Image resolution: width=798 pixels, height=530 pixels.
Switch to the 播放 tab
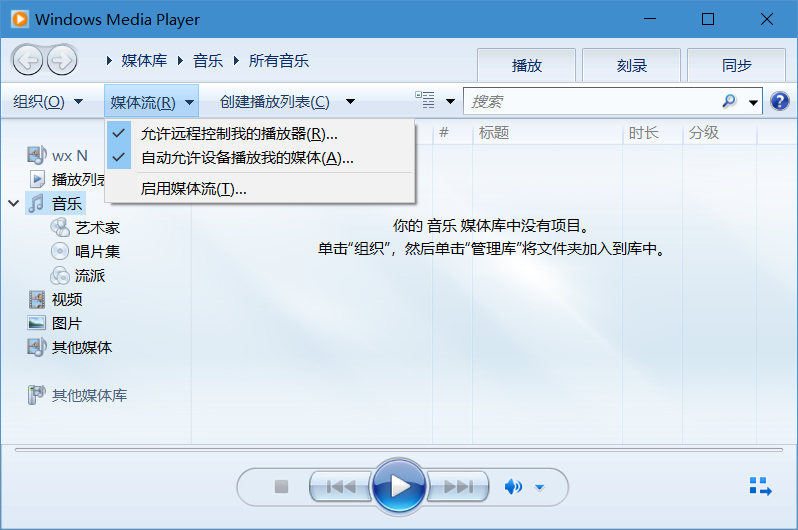coord(526,65)
